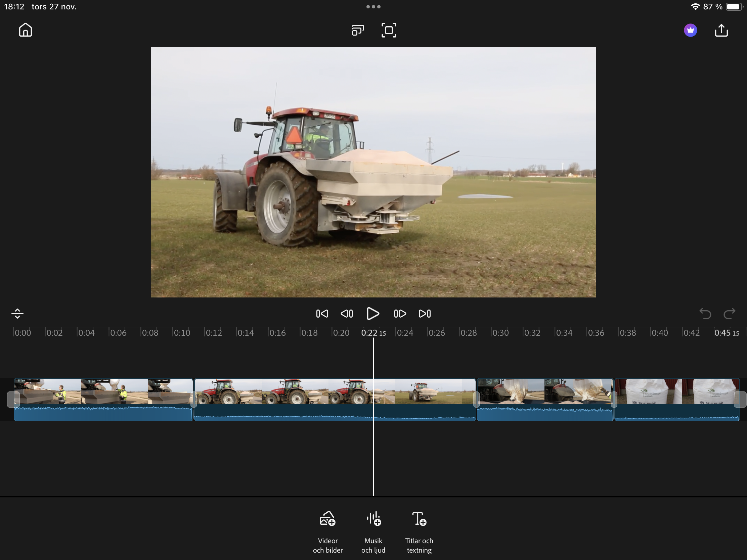The image size is (747, 560).
Task: Select the first clip with man in vest
Action: pyautogui.click(x=103, y=392)
